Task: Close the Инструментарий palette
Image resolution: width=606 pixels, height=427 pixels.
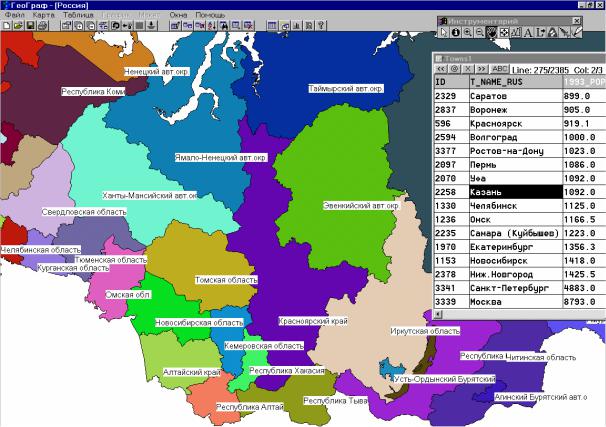Action: [577, 20]
